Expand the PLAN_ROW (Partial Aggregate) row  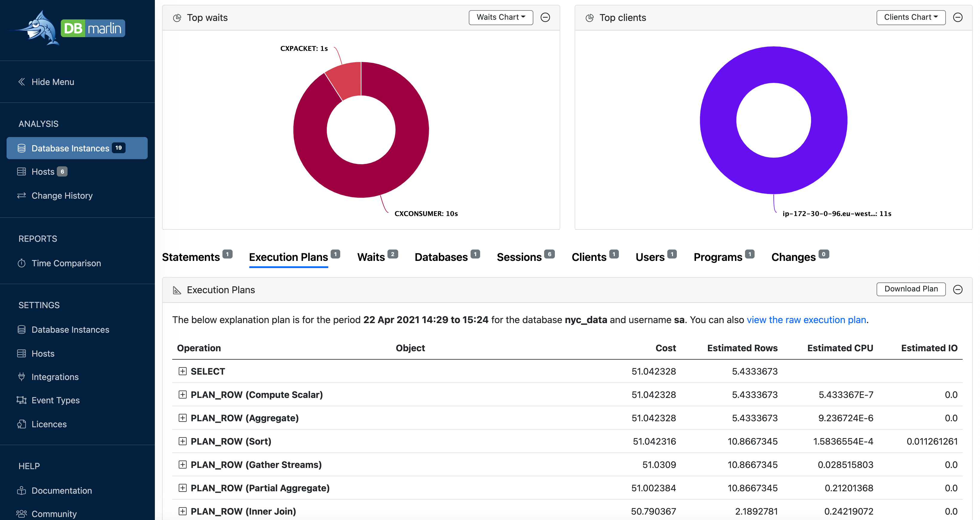pos(183,488)
